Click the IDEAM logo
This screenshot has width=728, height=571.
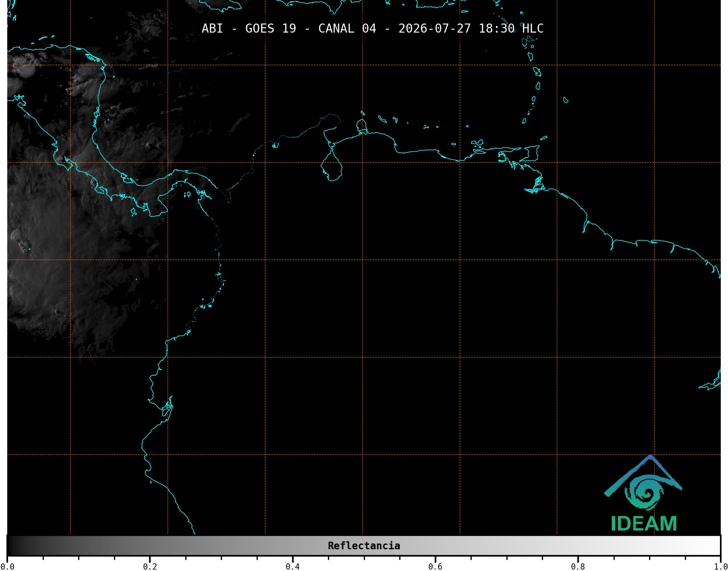643,493
